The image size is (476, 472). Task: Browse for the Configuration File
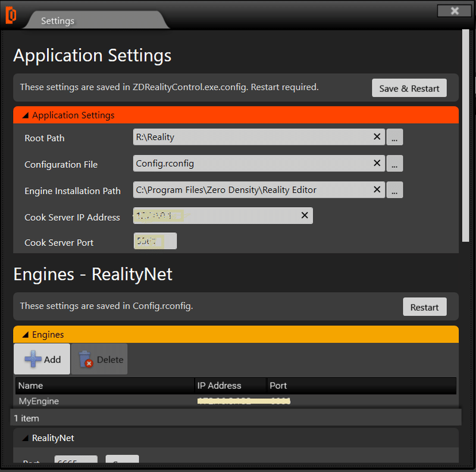click(x=395, y=164)
